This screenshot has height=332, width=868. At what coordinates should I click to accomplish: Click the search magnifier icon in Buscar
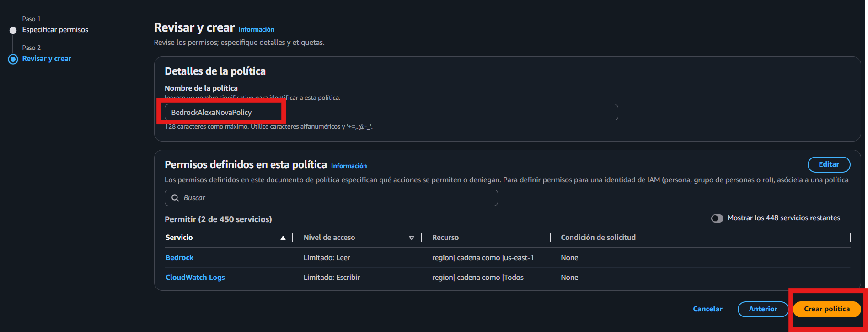tap(175, 198)
